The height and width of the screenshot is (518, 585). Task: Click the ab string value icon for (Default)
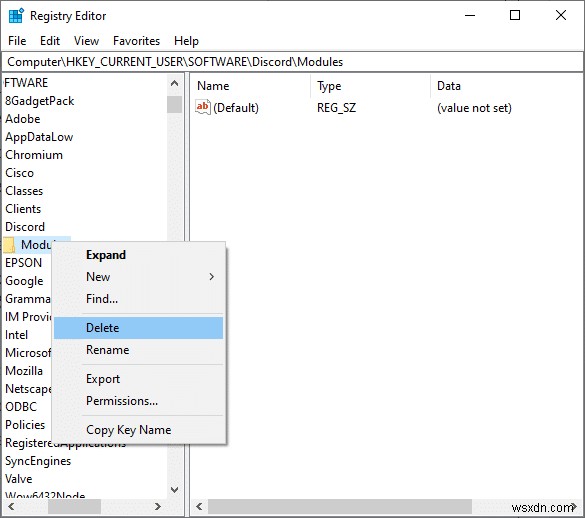tap(203, 107)
